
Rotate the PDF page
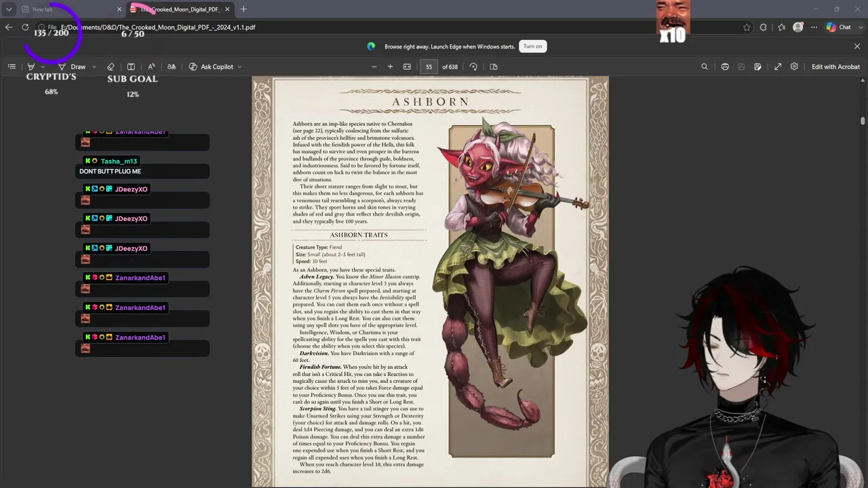[x=473, y=66]
